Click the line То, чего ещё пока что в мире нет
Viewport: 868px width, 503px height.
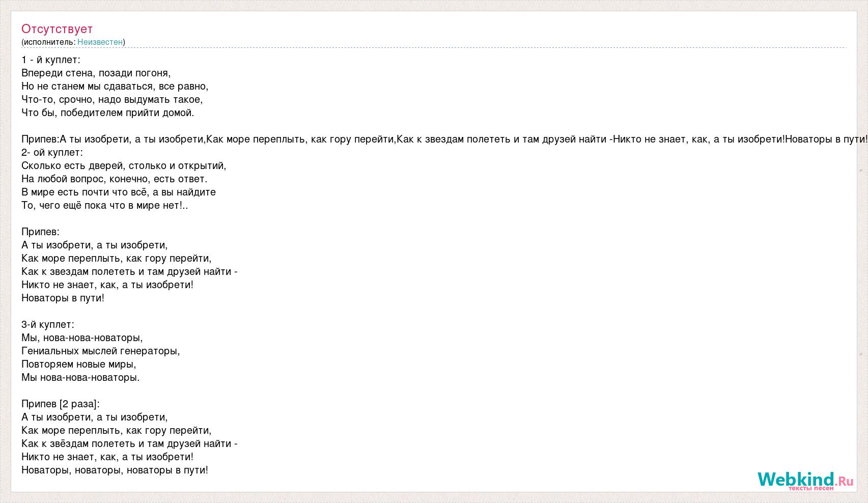105,205
